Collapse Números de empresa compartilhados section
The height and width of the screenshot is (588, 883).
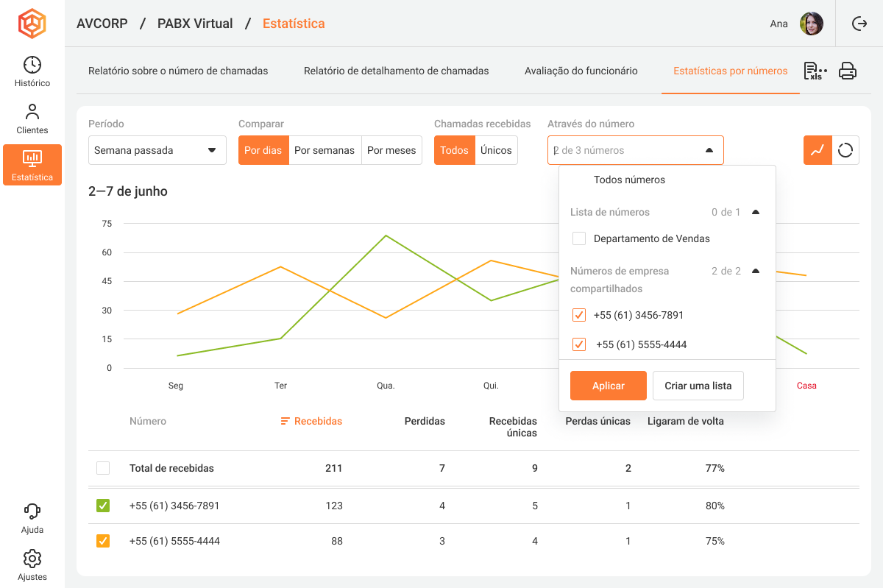[755, 271]
